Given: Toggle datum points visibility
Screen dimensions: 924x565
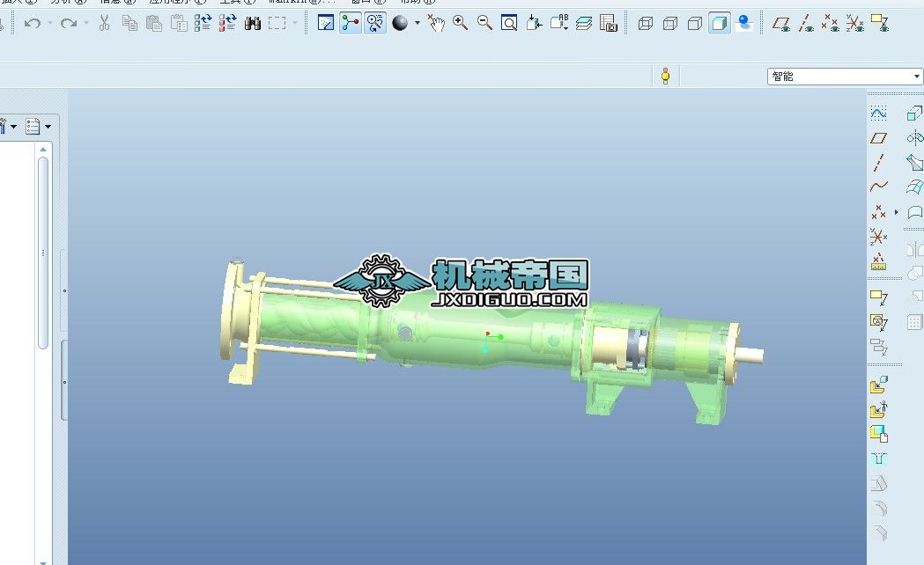Looking at the screenshot, I should coord(831,23).
